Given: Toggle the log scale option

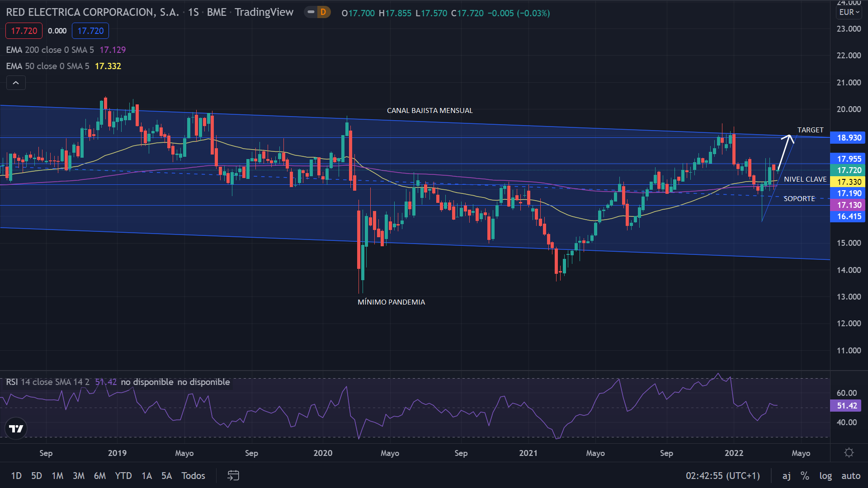Looking at the screenshot, I should [x=826, y=476].
